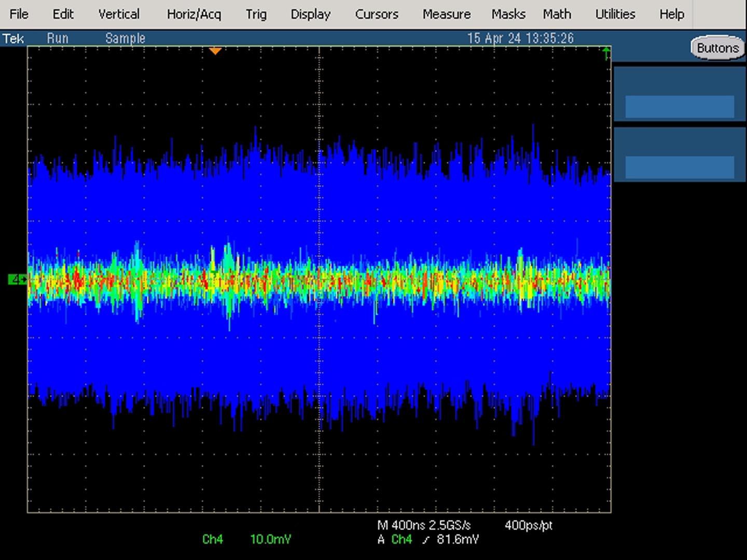Screen dimensions: 747x560
Task: Open the Horiz/Acq menu
Action: (x=194, y=14)
